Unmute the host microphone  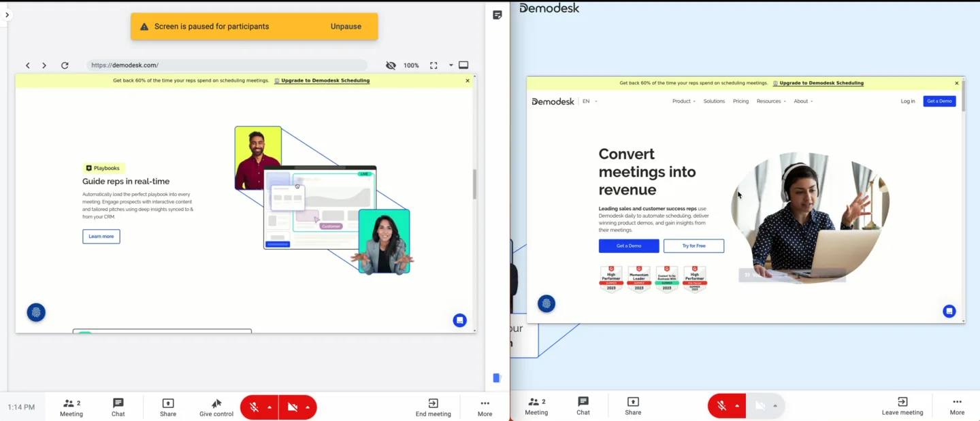[x=254, y=407]
